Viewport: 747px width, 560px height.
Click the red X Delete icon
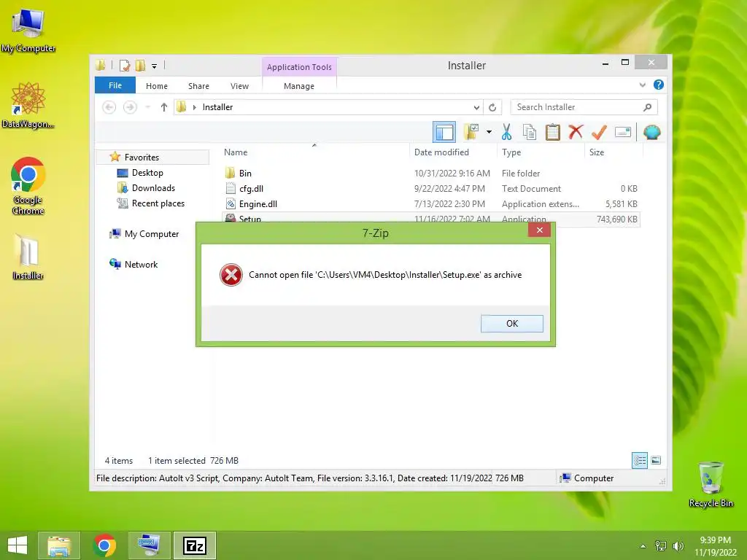click(x=576, y=131)
